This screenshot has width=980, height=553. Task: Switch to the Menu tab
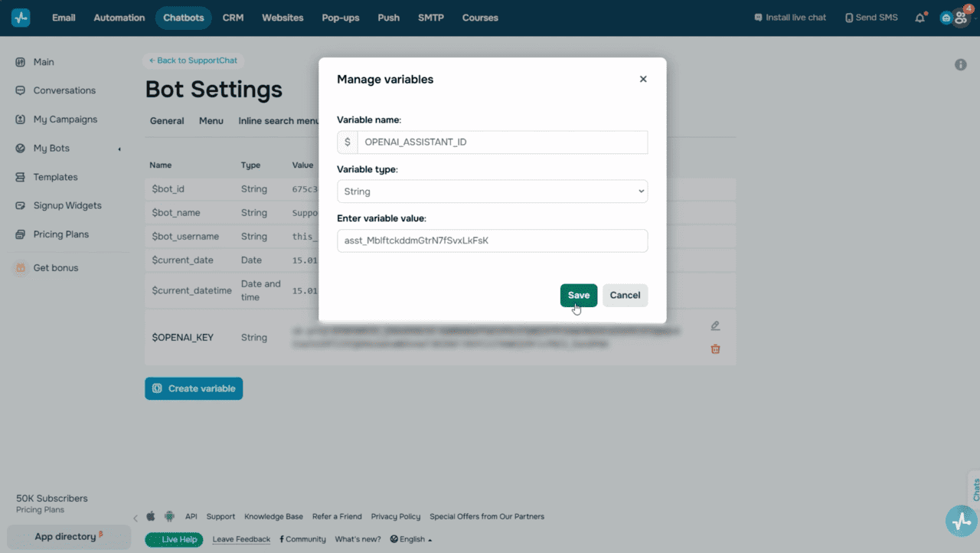(x=211, y=121)
